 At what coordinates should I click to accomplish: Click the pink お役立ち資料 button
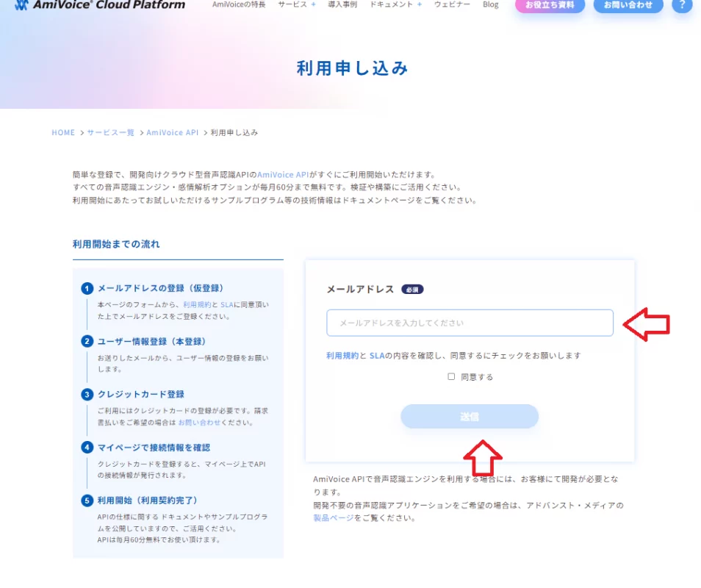point(550,5)
